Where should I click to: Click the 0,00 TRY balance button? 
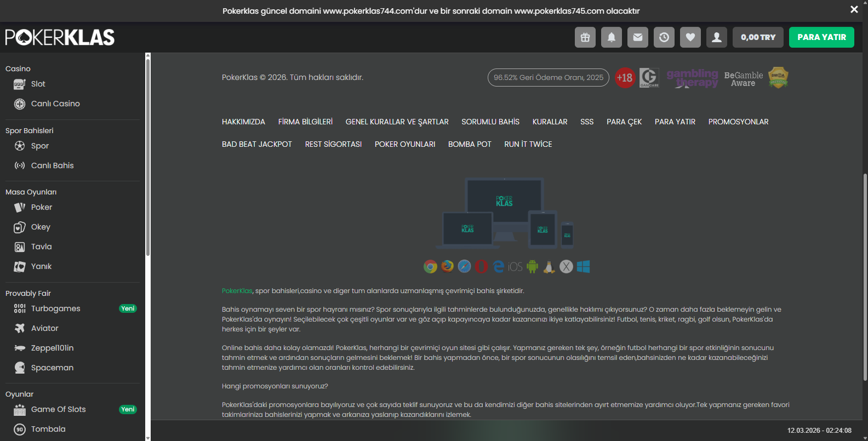758,37
